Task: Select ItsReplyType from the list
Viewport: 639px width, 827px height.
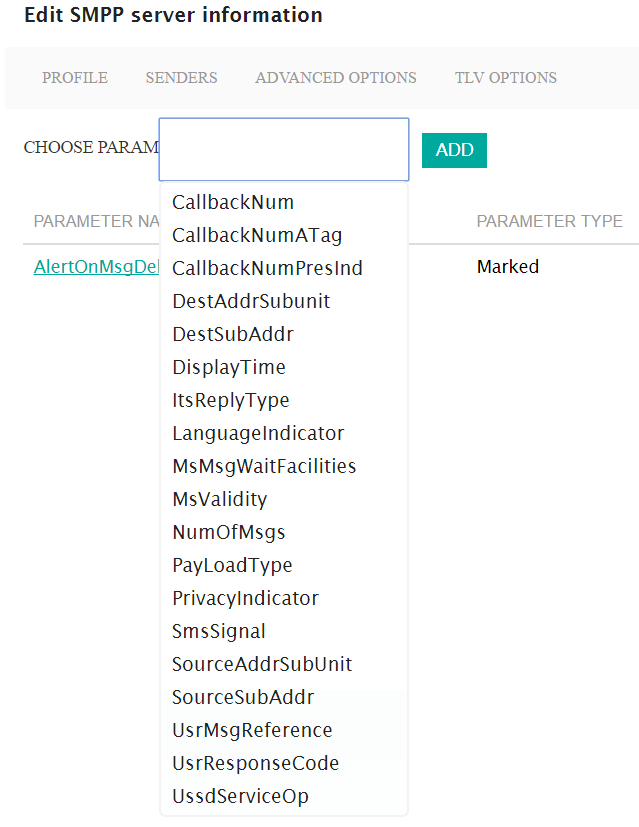Action: click(x=231, y=401)
